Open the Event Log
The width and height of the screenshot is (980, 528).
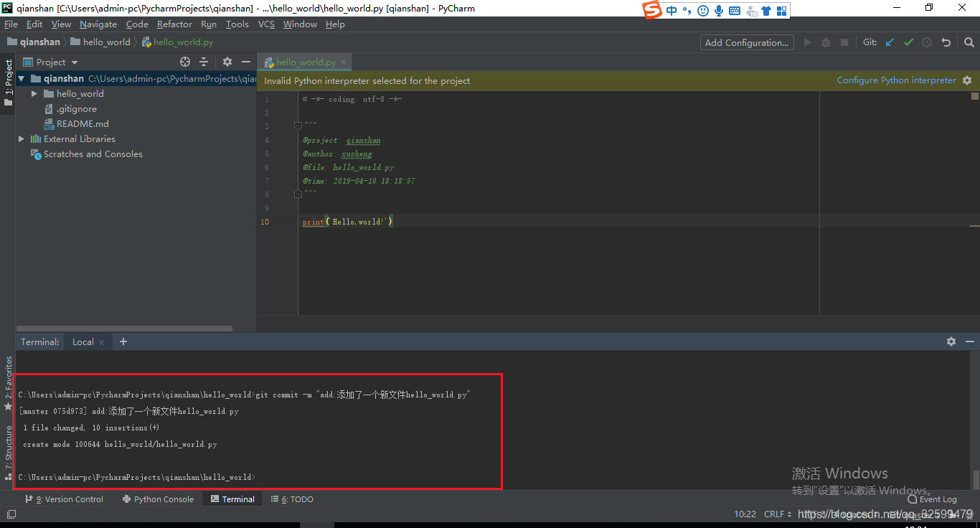tap(932, 499)
